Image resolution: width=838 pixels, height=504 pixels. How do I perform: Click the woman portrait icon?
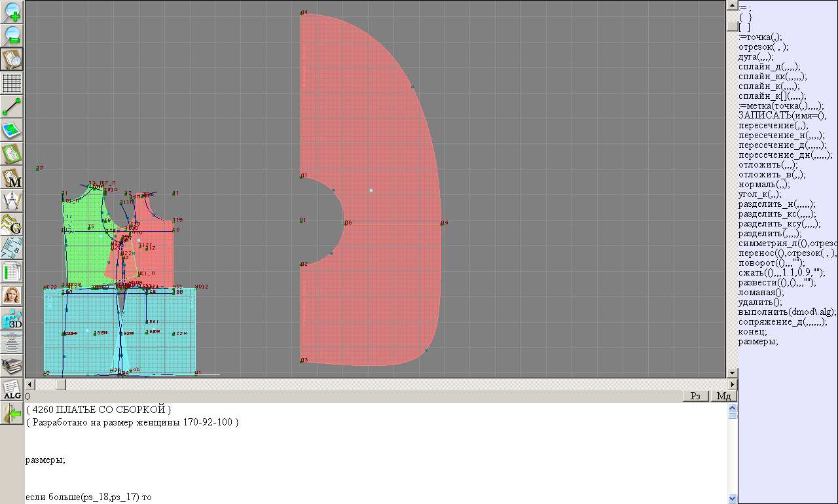(12, 295)
